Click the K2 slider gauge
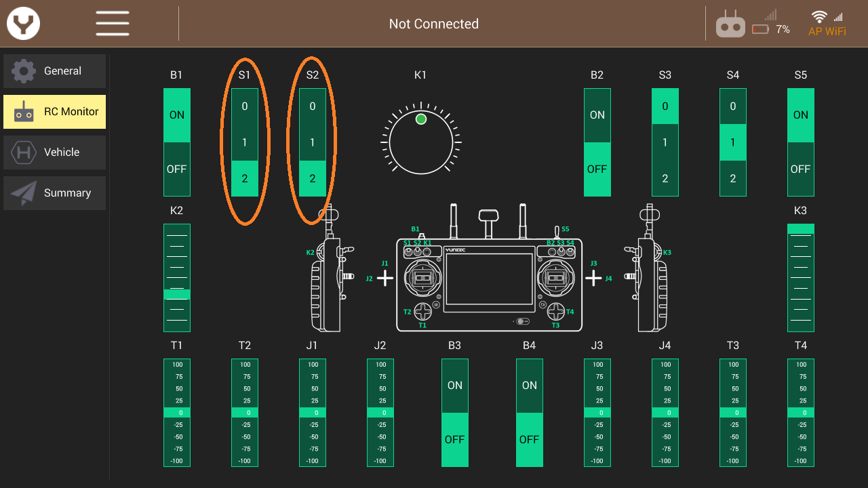 pos(177,278)
